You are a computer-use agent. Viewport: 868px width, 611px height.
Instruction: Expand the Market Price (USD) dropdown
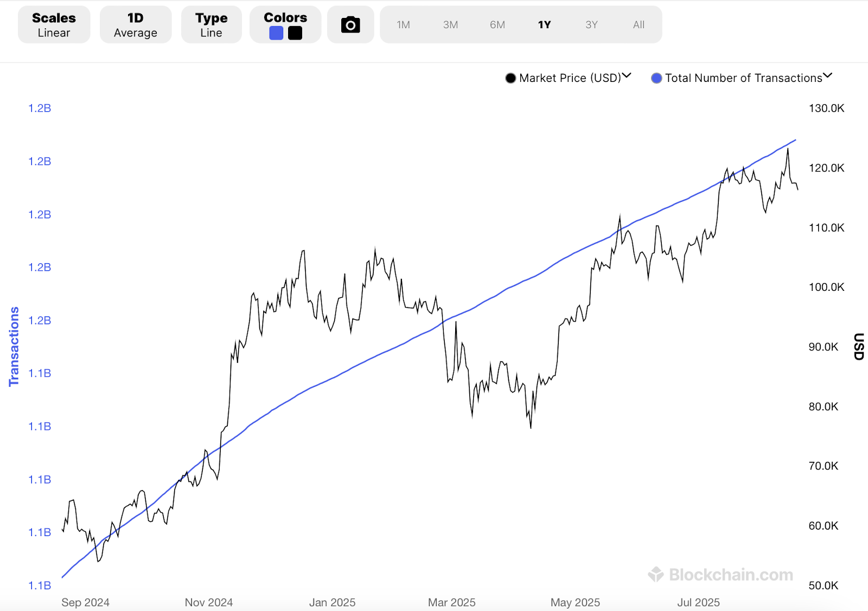pos(627,77)
